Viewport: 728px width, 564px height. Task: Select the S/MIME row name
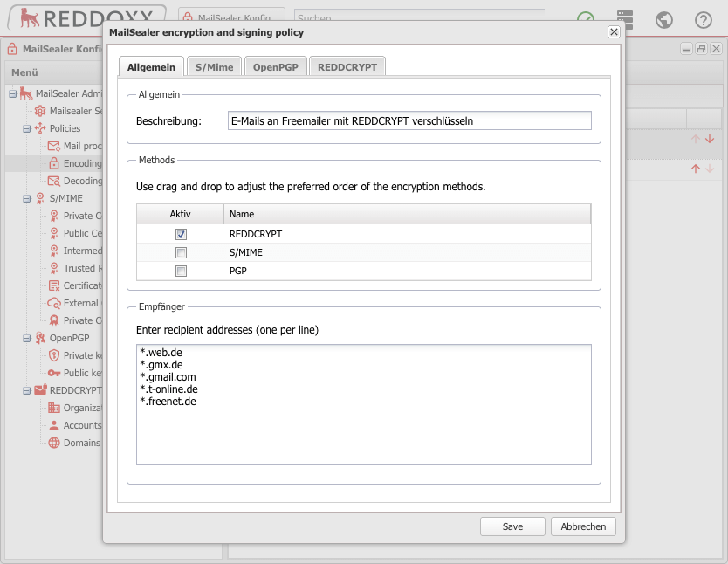245,252
